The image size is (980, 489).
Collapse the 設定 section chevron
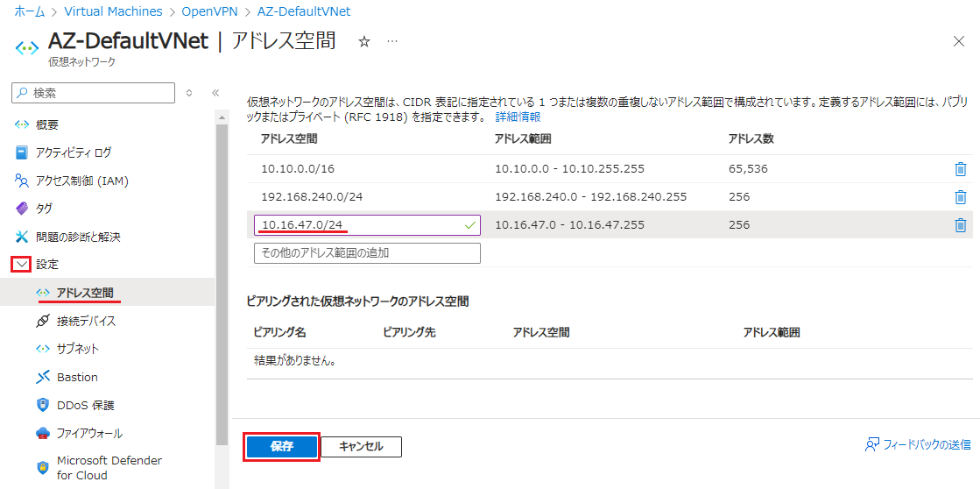[x=22, y=265]
